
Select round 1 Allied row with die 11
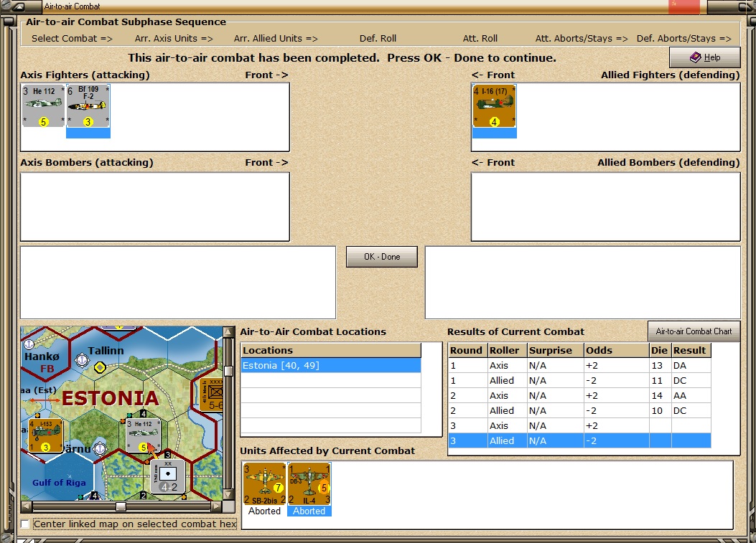coord(579,381)
